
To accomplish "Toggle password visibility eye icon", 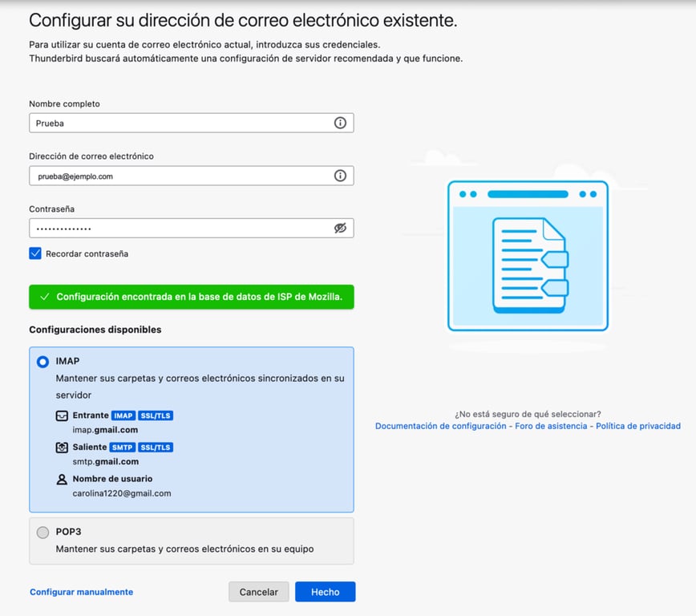I will [340, 229].
